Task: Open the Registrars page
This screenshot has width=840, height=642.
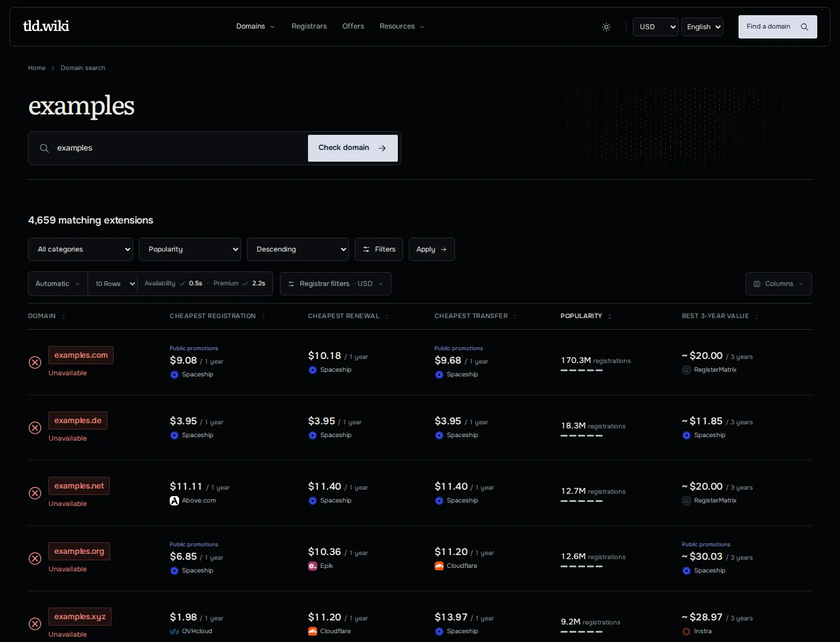Action: coord(309,26)
